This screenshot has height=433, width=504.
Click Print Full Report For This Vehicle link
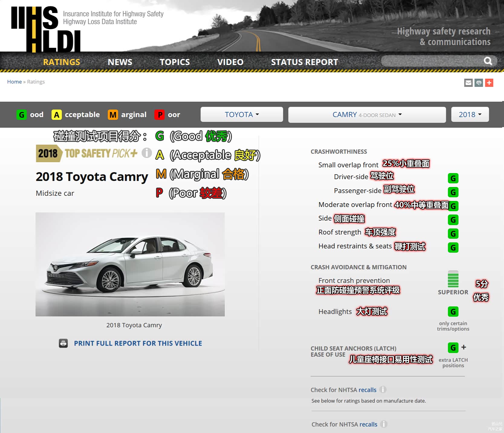click(138, 343)
